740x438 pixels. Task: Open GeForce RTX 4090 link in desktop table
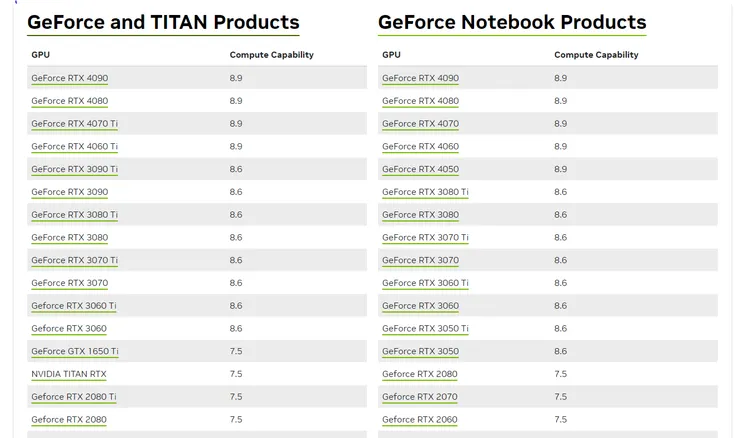pyautogui.click(x=69, y=78)
